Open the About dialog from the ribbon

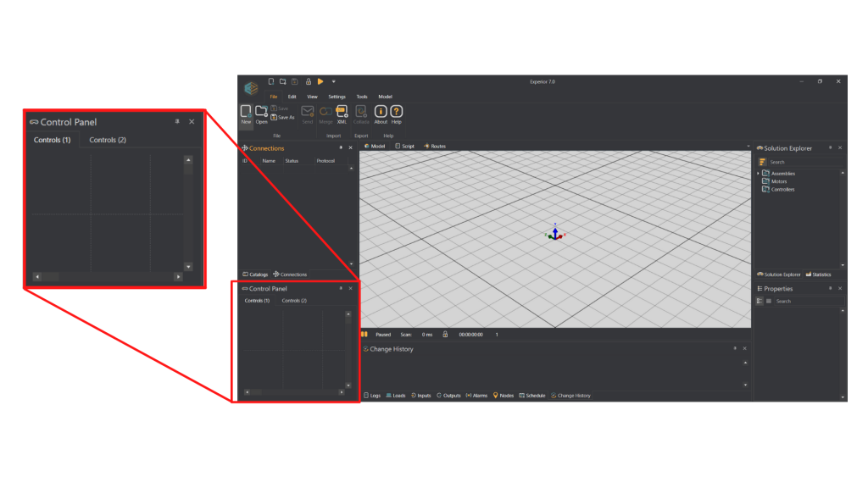381,114
